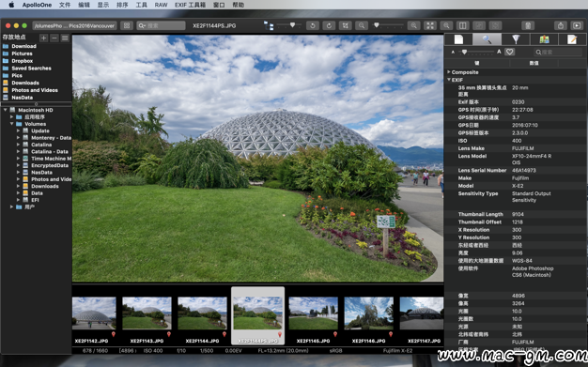588x367 pixels.
Task: Click the toolbar search field
Action: [x=161, y=25]
